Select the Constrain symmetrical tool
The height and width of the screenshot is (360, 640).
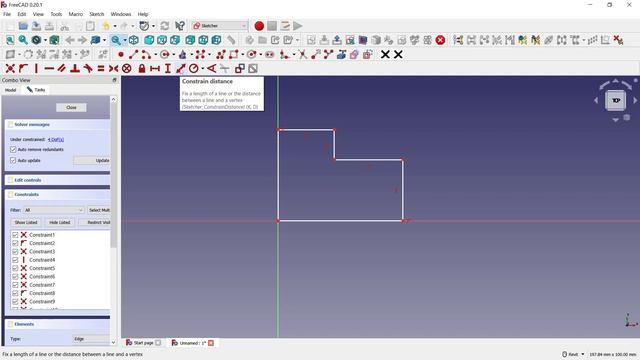point(113,69)
